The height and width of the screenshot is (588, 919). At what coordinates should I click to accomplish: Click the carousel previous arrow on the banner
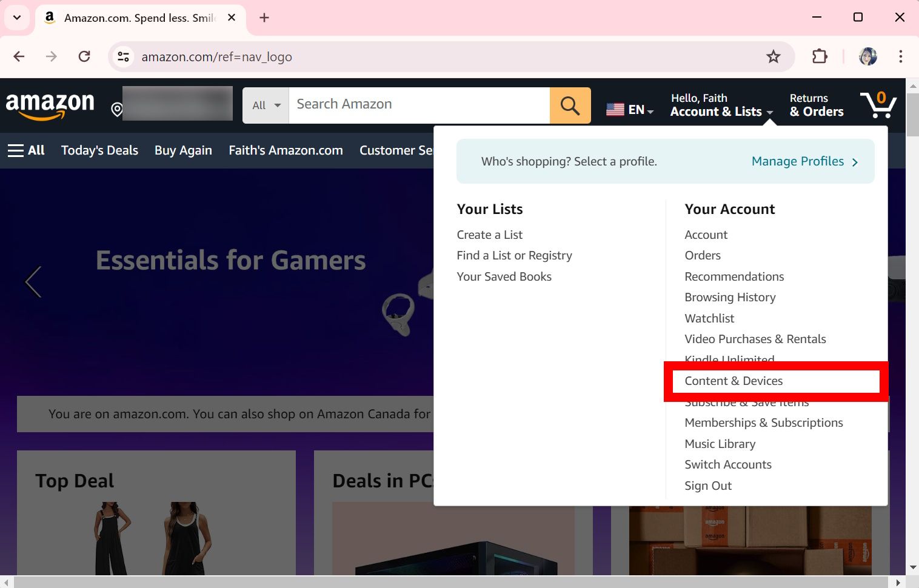pos(33,281)
